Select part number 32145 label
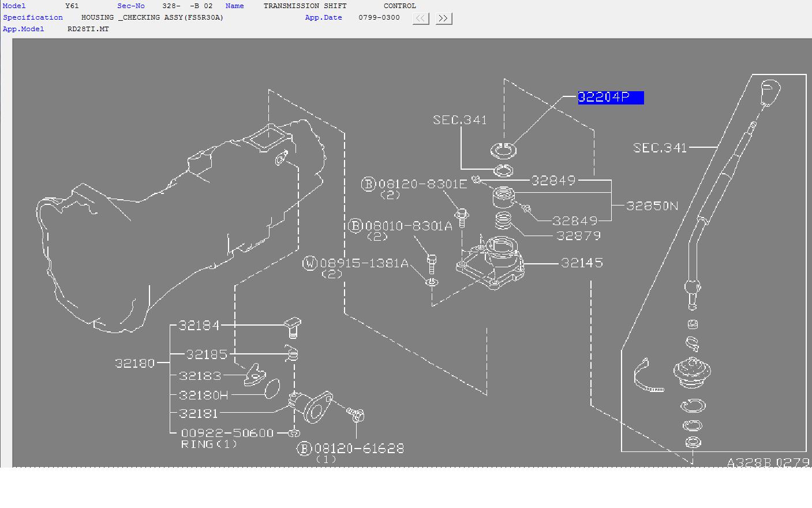This screenshot has width=812, height=508. 582,263
